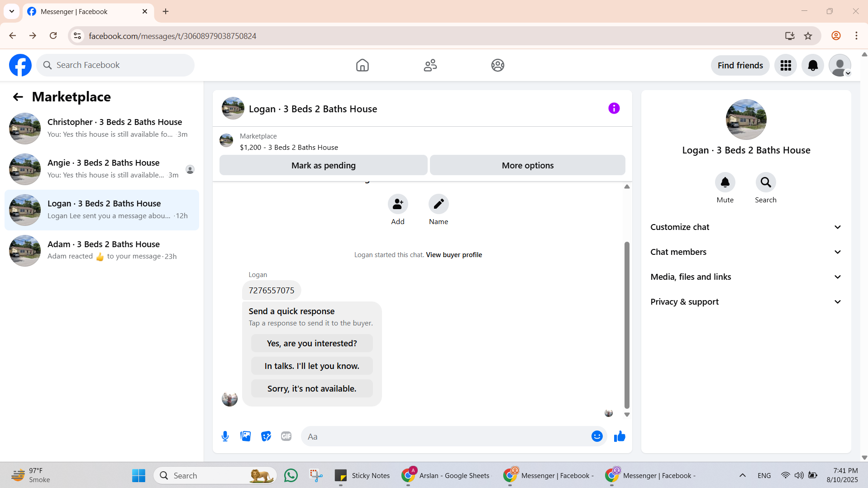Send a thumbs-up like

620,436
